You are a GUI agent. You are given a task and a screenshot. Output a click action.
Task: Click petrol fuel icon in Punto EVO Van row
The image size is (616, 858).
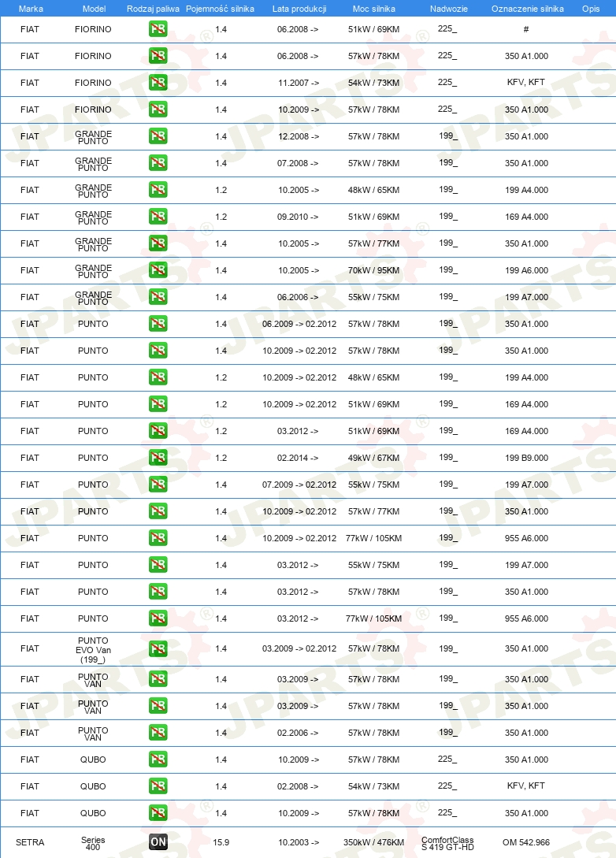(x=158, y=649)
